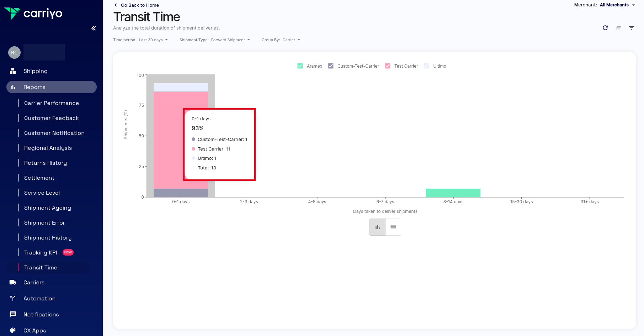Click the Carriers truck icon

[13, 282]
